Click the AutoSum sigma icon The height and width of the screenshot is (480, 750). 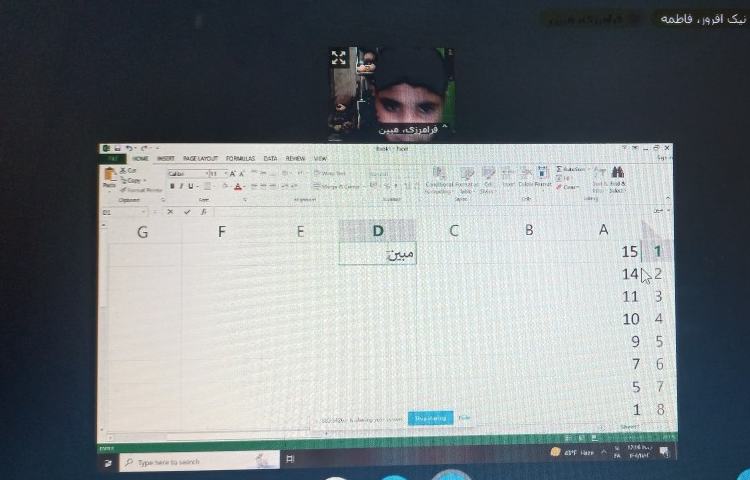559,169
